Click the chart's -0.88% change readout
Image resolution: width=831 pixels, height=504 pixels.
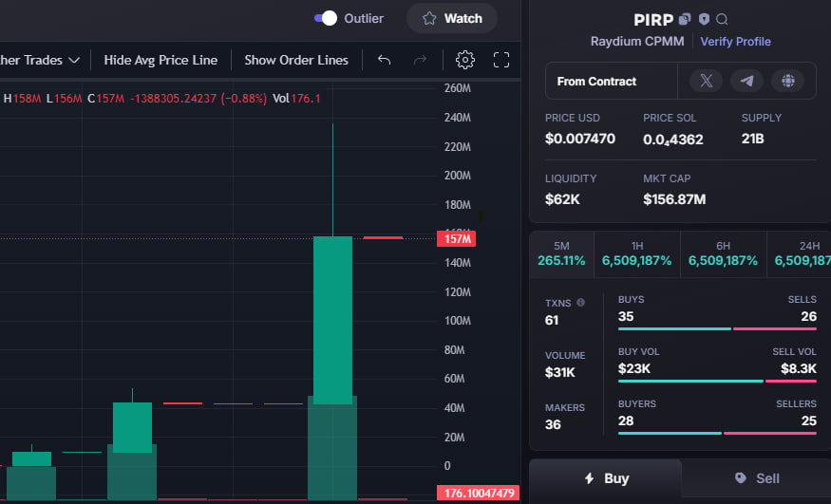(244, 99)
